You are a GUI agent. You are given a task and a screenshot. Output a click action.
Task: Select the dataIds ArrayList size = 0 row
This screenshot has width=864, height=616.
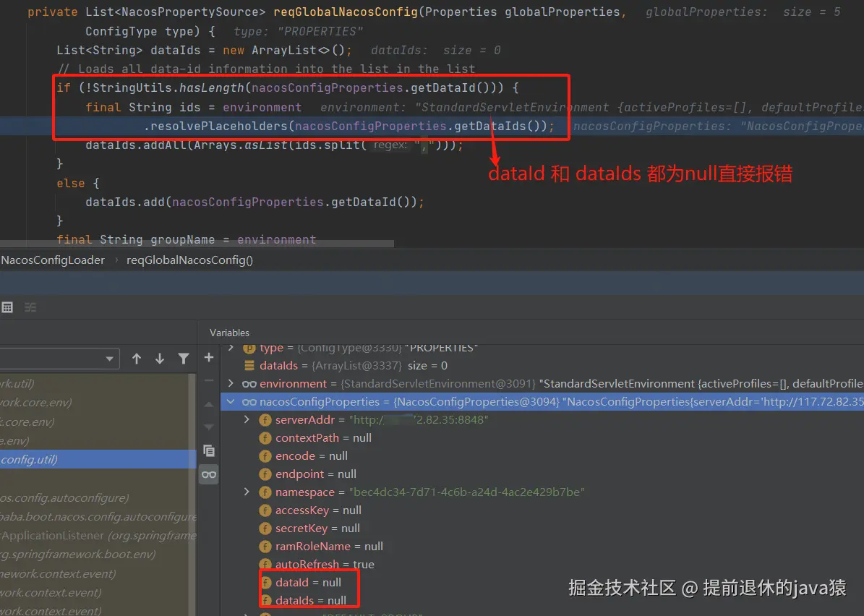tap(542, 365)
